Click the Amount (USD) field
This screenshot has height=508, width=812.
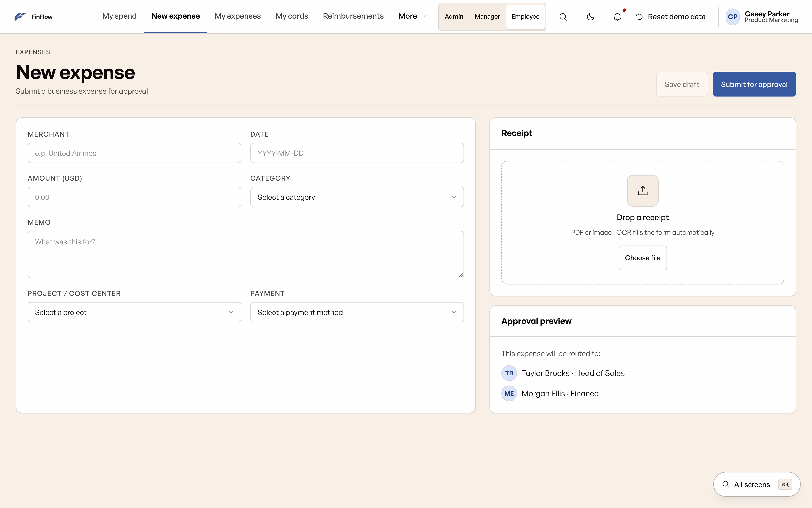134,197
